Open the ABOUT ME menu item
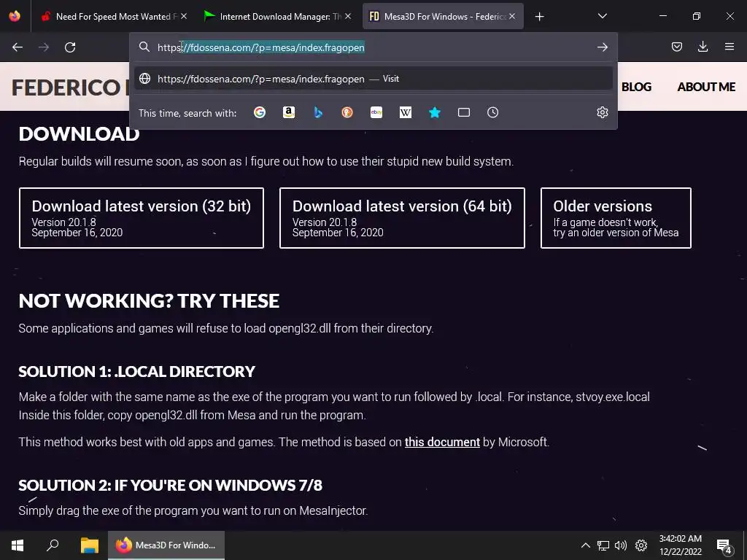This screenshot has height=560, width=747. pos(706,87)
